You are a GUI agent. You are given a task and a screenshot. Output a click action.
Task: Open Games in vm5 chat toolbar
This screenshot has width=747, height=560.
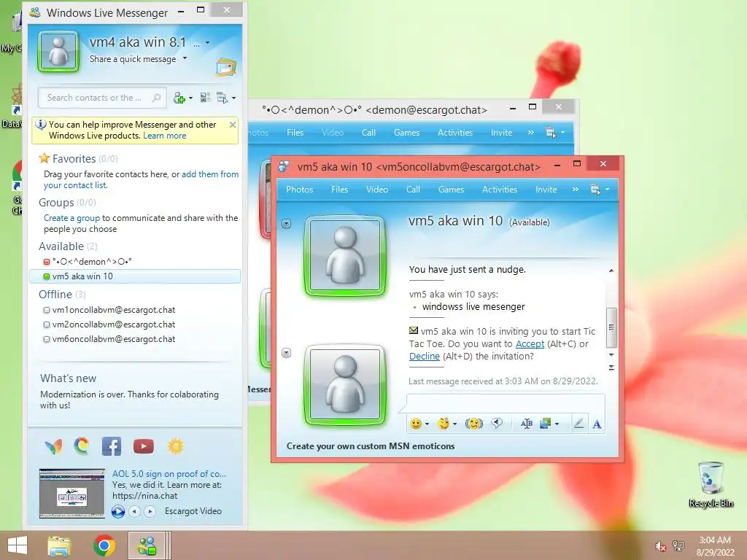(451, 190)
